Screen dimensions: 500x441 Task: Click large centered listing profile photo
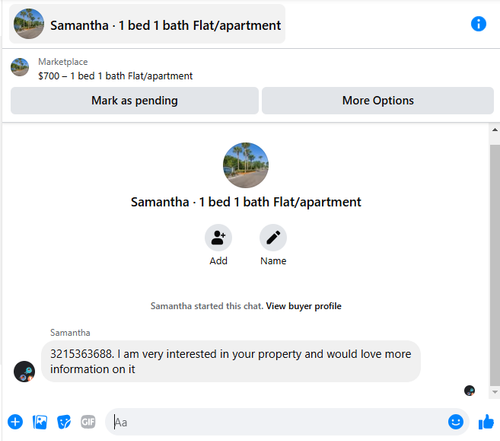point(246,165)
